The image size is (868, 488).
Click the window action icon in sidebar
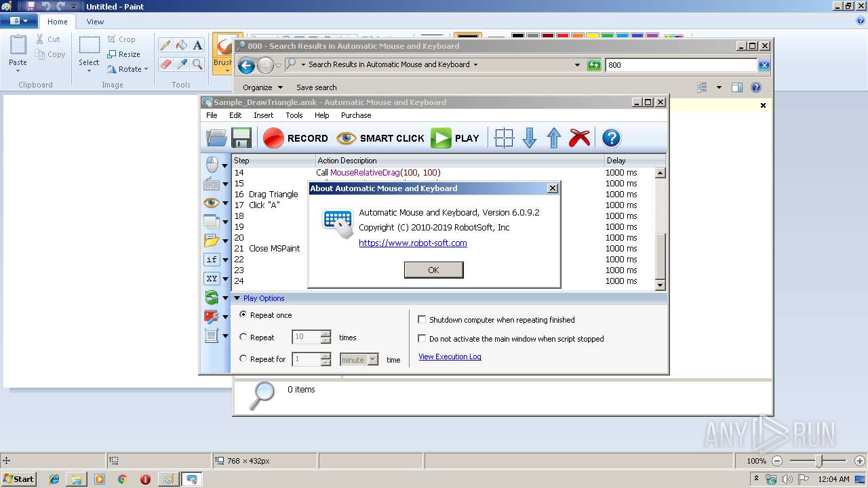tap(212, 222)
